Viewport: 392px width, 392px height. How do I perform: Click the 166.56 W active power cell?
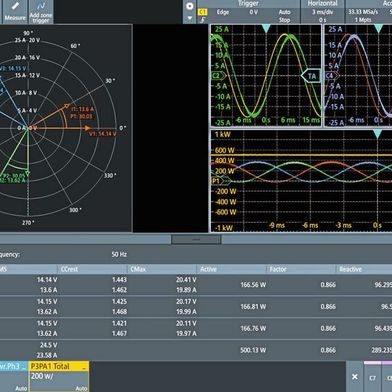[x=253, y=285]
